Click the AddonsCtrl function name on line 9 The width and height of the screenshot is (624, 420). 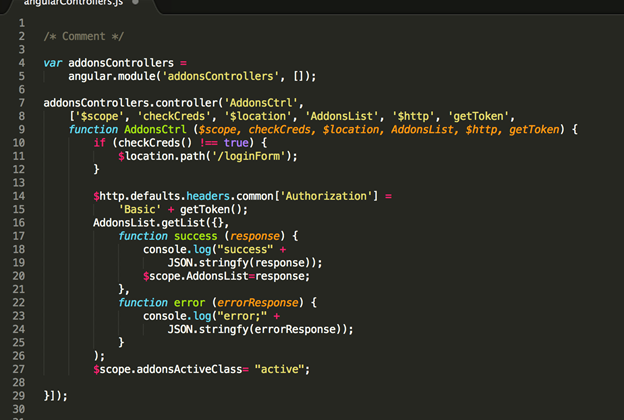pos(155,129)
